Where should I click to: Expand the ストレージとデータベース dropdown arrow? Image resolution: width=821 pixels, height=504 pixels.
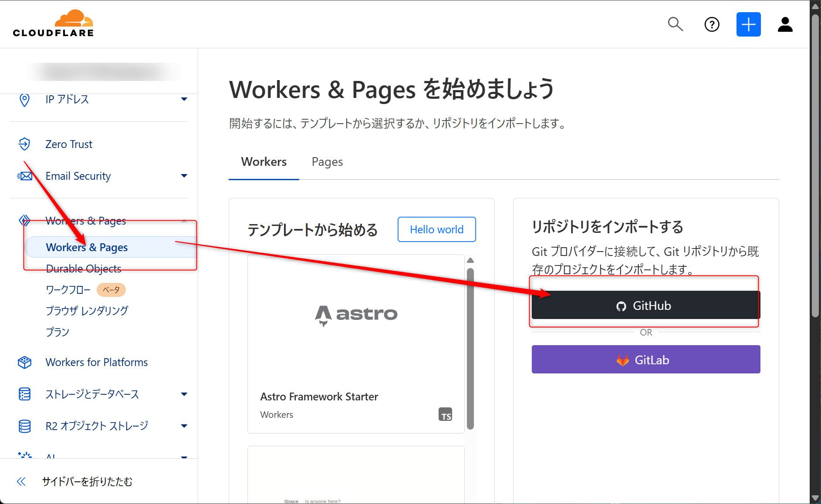pos(184,394)
